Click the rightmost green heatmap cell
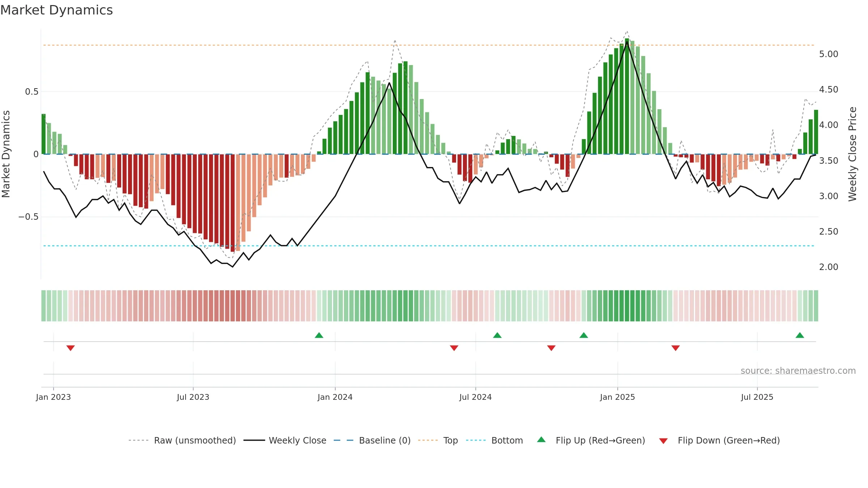The height and width of the screenshot is (488, 868). pyautogui.click(x=816, y=306)
